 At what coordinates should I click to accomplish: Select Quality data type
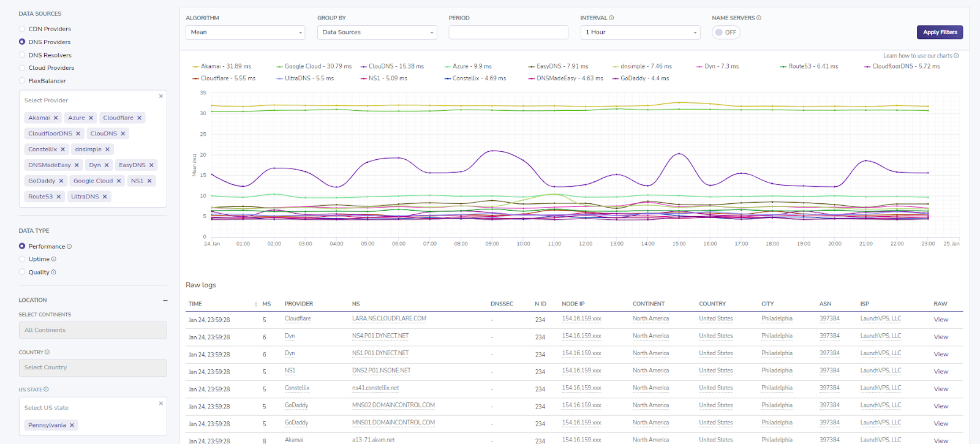pos(22,272)
